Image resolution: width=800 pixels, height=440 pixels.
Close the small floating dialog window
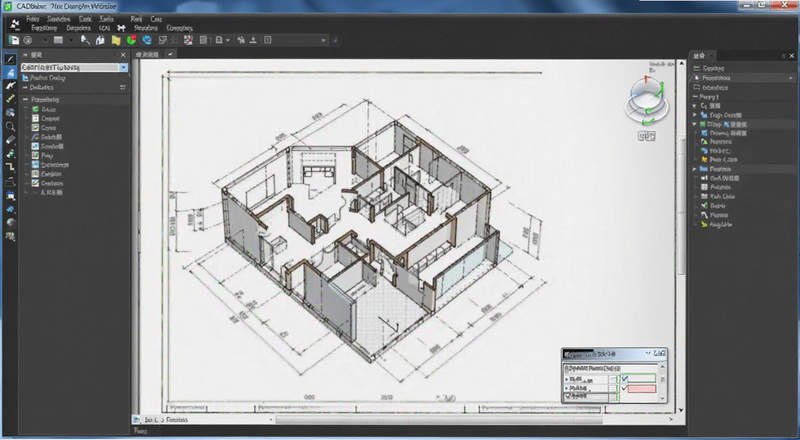pyautogui.click(x=660, y=353)
